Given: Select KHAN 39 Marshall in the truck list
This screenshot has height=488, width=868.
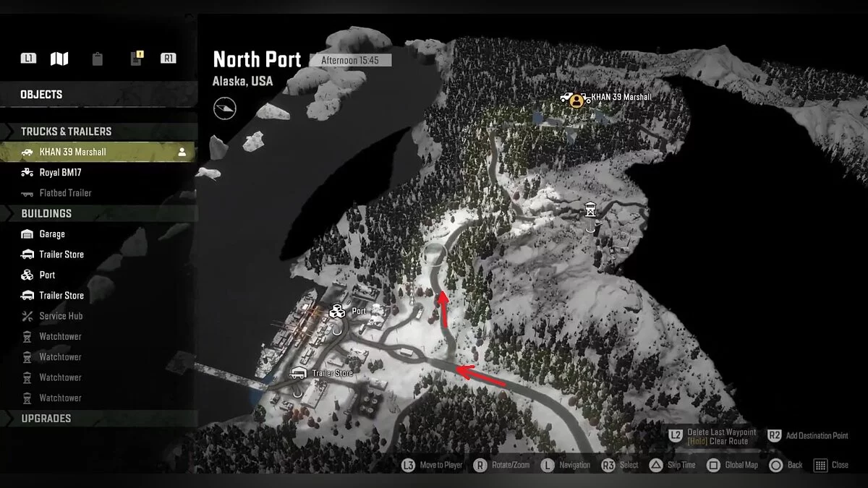Looking at the screenshot, I should pyautogui.click(x=98, y=152).
